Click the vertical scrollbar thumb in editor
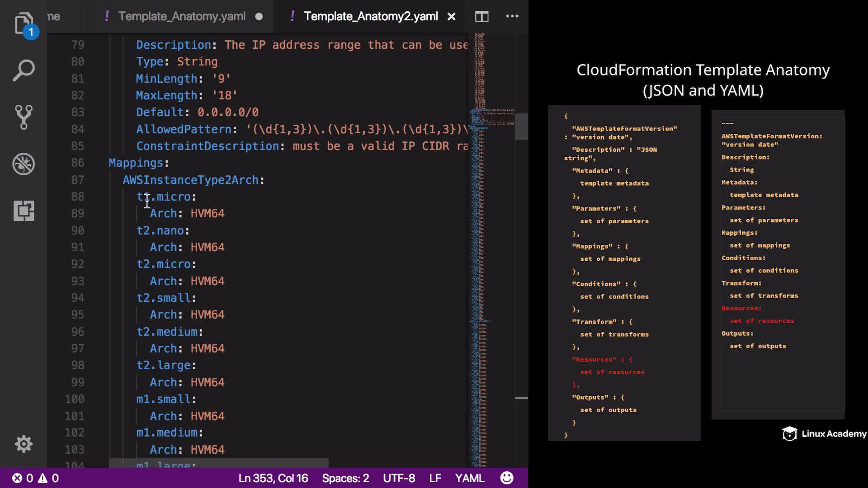The width and height of the screenshot is (868, 488). pos(521,127)
